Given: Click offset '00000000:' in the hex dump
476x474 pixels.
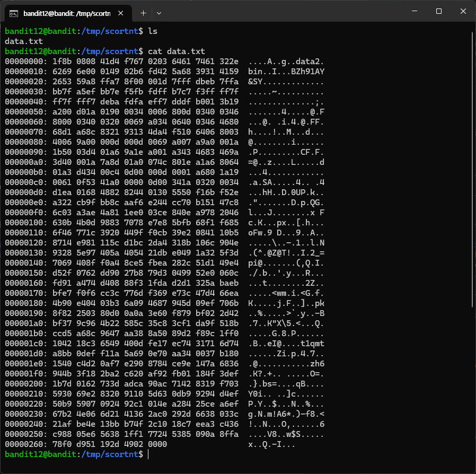Looking at the screenshot, I should tap(26, 62).
